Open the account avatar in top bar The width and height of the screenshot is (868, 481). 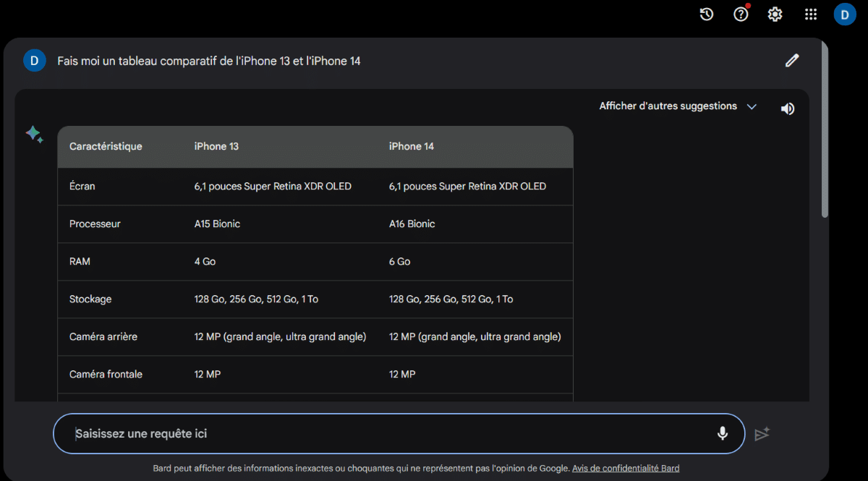(845, 14)
